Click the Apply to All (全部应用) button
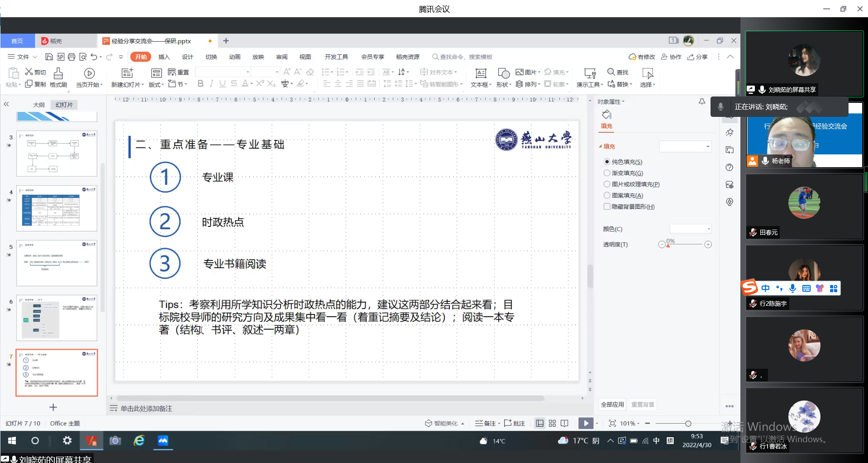The width and height of the screenshot is (868, 463). (x=612, y=405)
